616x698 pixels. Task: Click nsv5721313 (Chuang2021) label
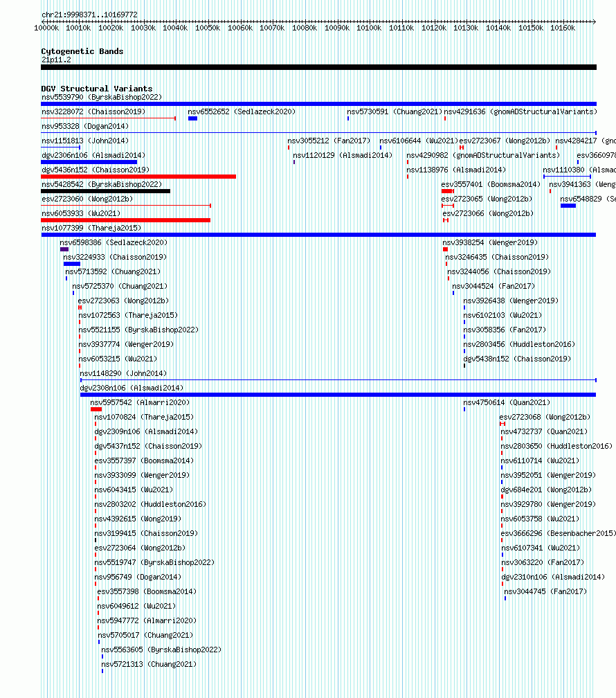pyautogui.click(x=149, y=664)
